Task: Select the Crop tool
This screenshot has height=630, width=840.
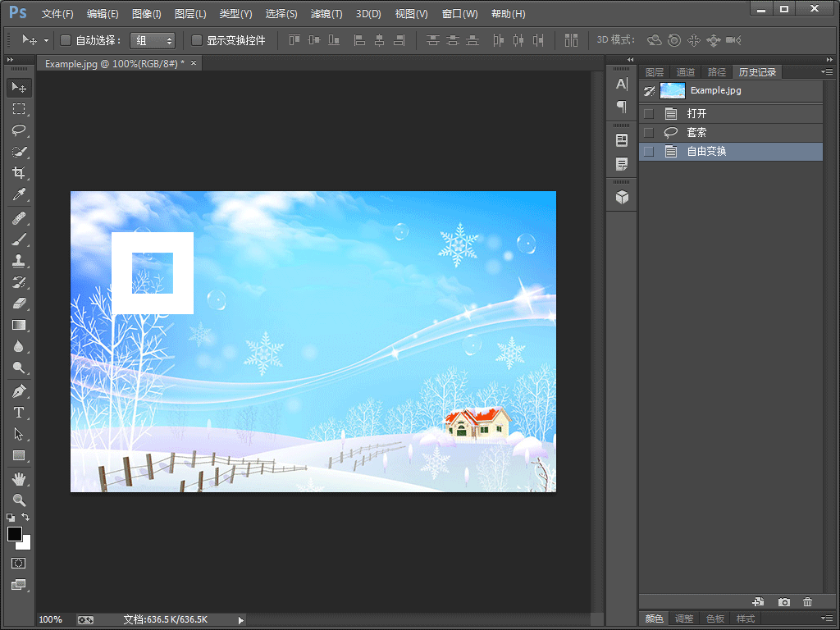Action: [19, 172]
